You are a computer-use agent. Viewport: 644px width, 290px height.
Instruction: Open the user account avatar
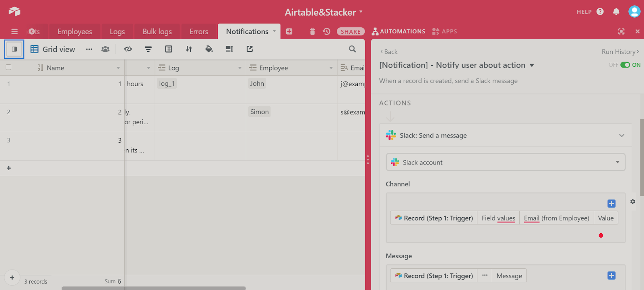pyautogui.click(x=634, y=11)
